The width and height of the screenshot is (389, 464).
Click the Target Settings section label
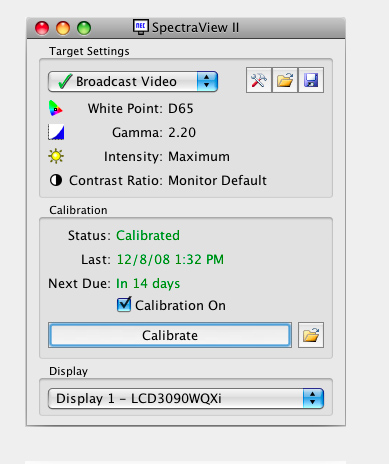click(x=89, y=51)
